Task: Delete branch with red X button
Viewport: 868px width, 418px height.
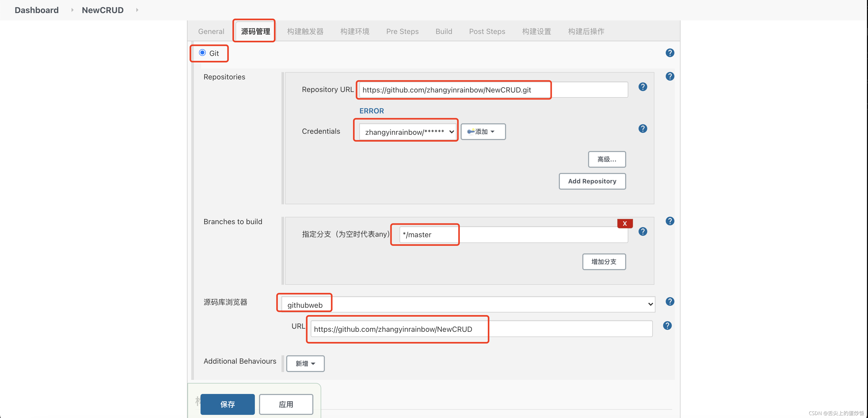Action: pos(624,223)
